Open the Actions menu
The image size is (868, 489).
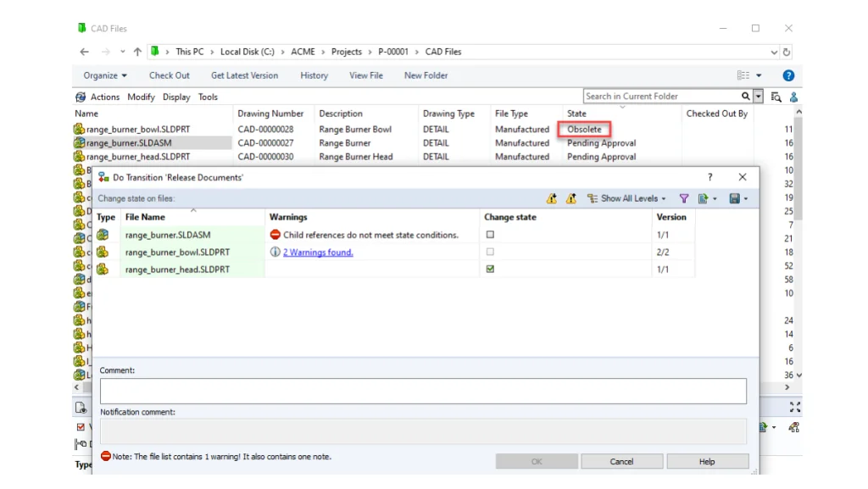pyautogui.click(x=104, y=97)
